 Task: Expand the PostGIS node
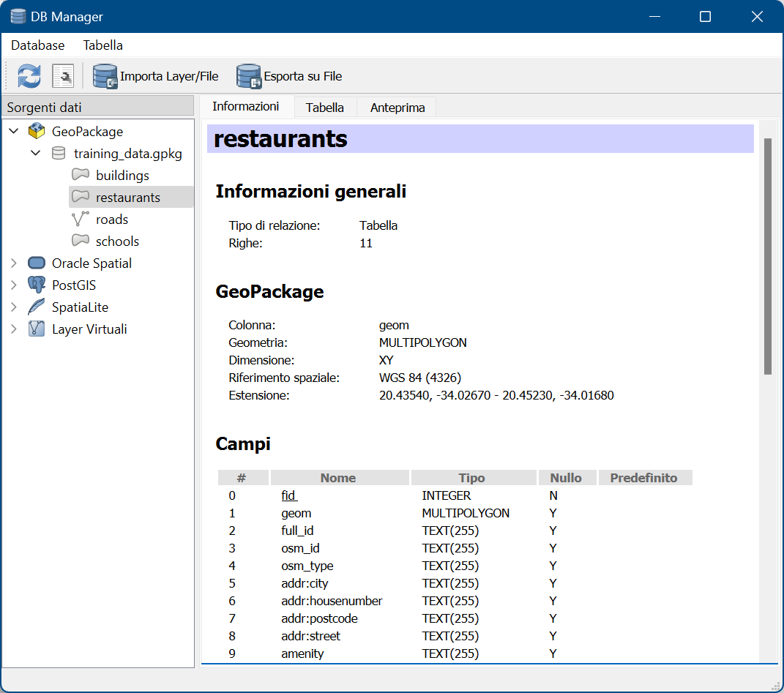pos(14,285)
